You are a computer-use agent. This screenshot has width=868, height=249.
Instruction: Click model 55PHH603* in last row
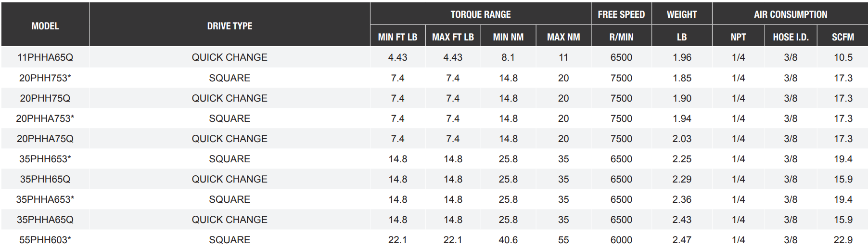[45, 240]
